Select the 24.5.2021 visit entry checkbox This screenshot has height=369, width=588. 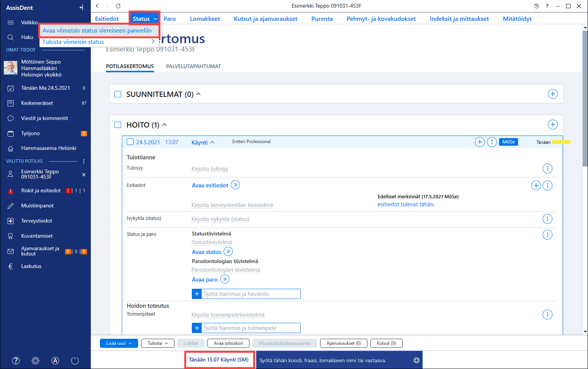(130, 142)
